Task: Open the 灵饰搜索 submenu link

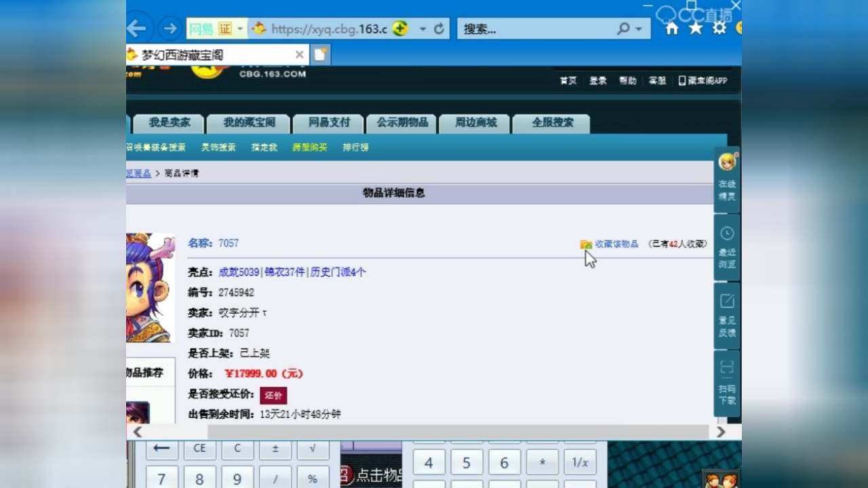Action: coord(218,147)
